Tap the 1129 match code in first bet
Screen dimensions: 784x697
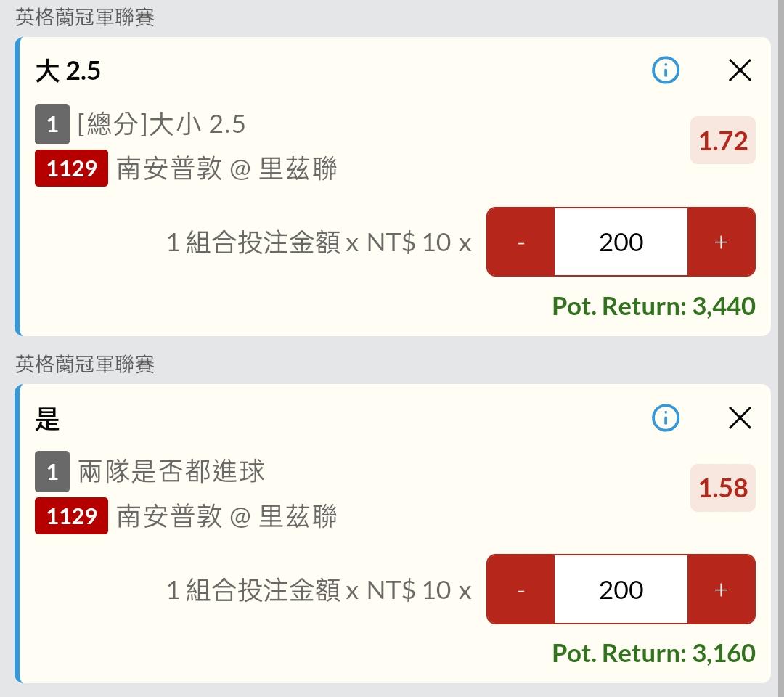tap(71, 168)
